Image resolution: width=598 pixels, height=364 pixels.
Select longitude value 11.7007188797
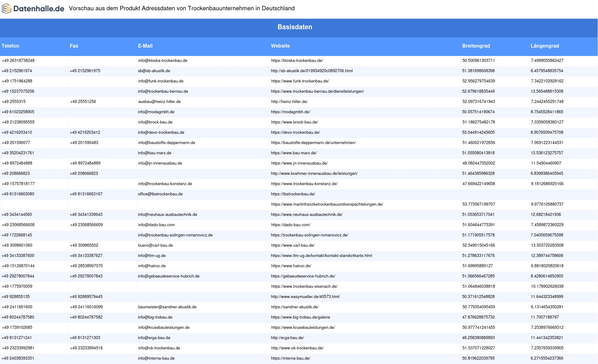pyautogui.click(x=545, y=317)
